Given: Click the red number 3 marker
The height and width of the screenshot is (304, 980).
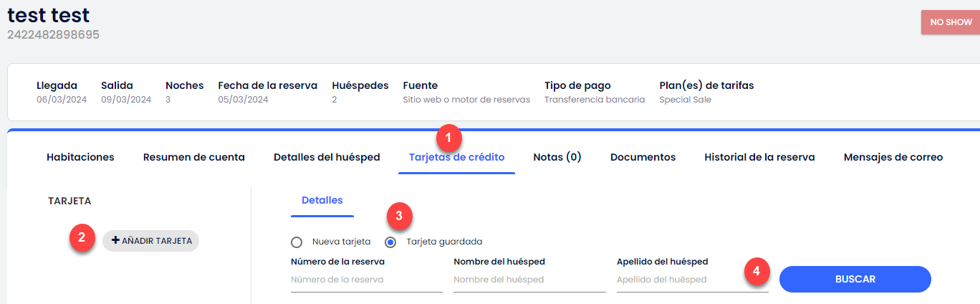Looking at the screenshot, I should click(400, 216).
